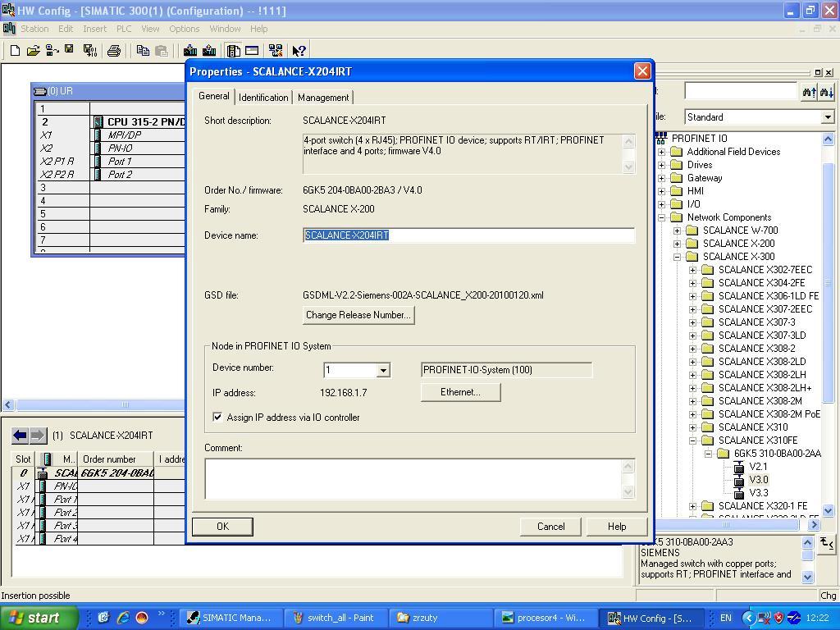Viewport: 840px width, 630px height.
Task: Toggle Assign IP address via IO controller
Action: 217,418
